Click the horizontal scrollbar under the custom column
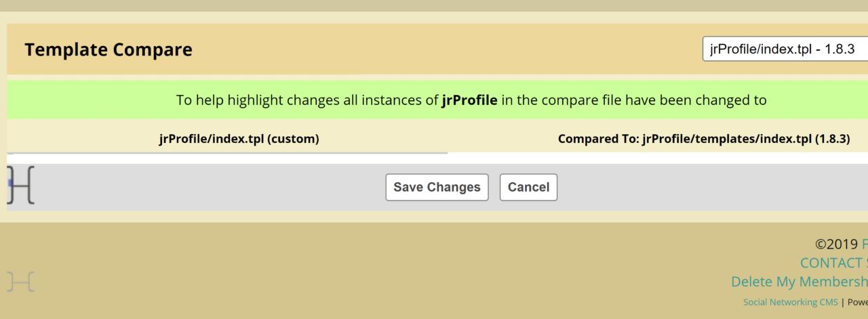The width and height of the screenshot is (868, 319). click(x=227, y=153)
